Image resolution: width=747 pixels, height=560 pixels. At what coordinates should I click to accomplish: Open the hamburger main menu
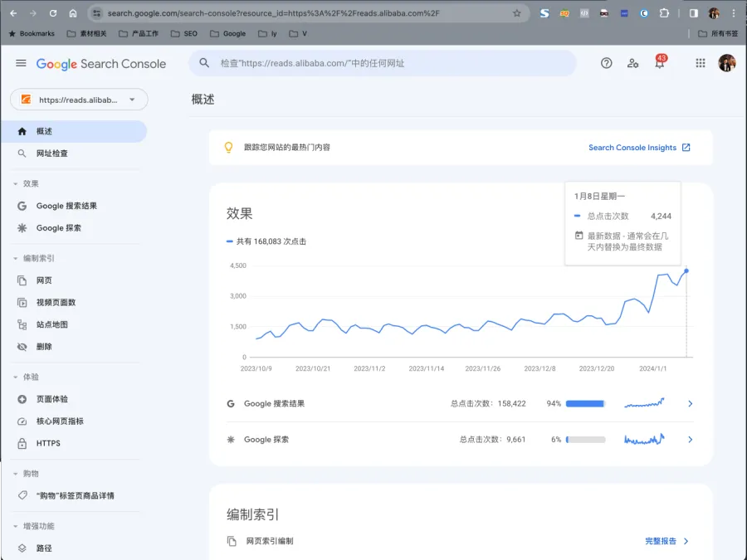[x=21, y=63]
